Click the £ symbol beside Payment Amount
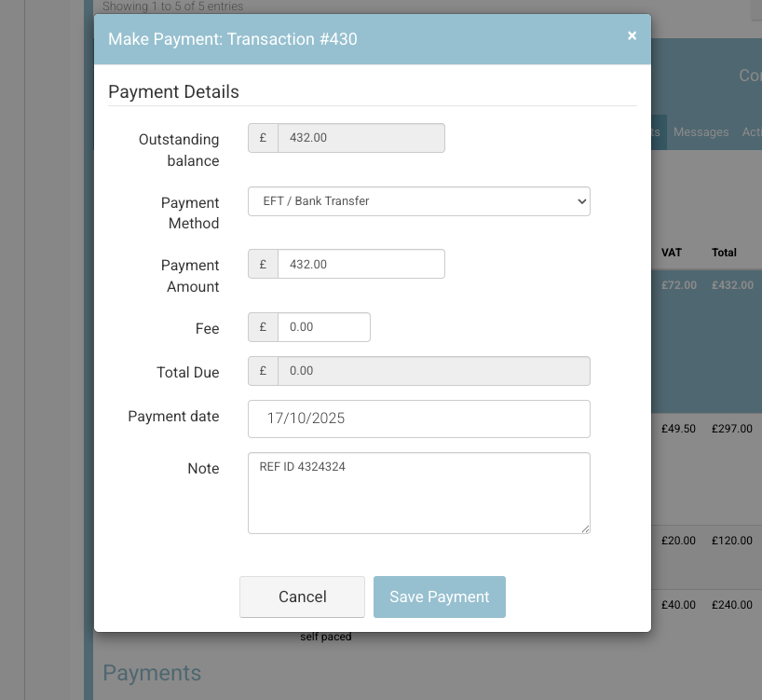Viewport: 762px width, 700px height. click(263, 264)
